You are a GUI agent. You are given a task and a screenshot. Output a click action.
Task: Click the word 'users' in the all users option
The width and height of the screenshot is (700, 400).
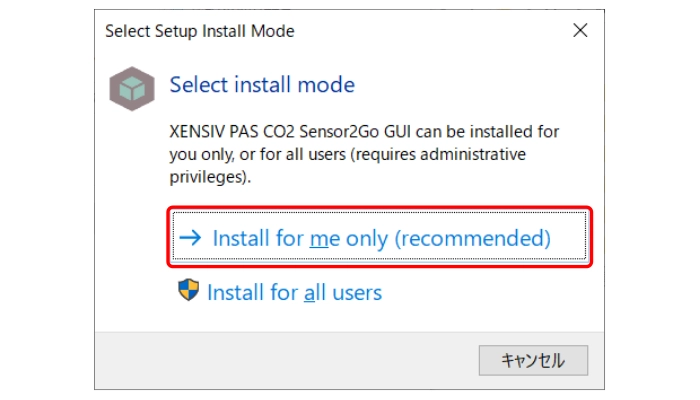click(357, 293)
